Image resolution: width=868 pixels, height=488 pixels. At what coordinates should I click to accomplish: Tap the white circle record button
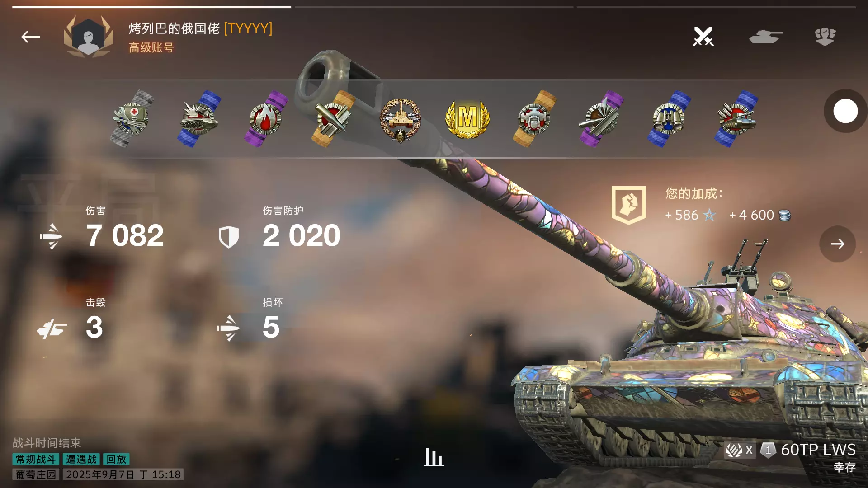tap(845, 111)
